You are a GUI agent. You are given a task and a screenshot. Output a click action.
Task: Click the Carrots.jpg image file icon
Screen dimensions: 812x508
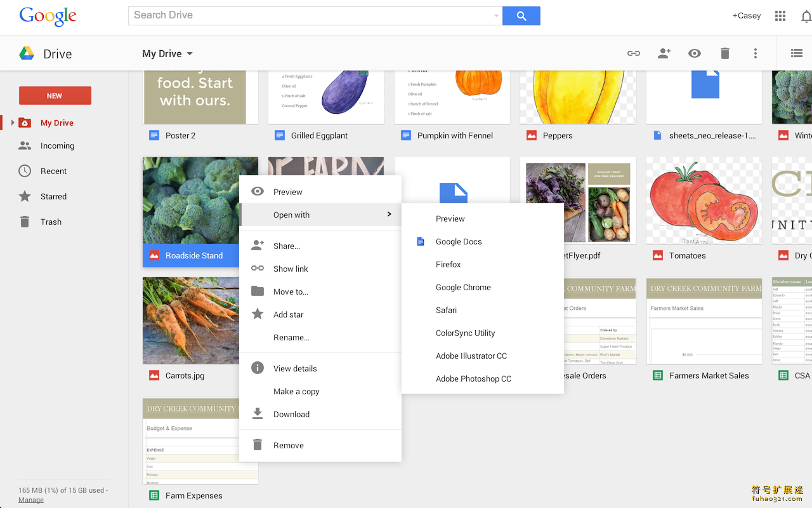tap(154, 375)
